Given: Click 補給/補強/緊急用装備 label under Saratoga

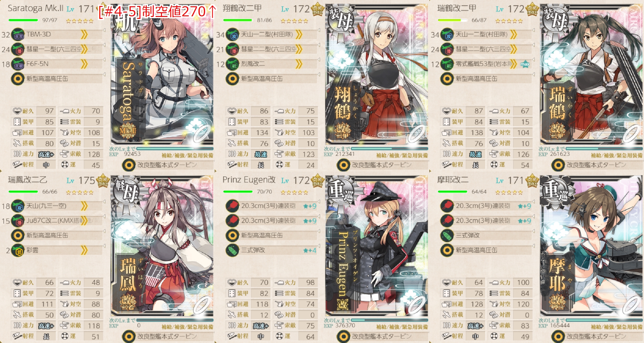Looking at the screenshot, I should (x=187, y=155).
